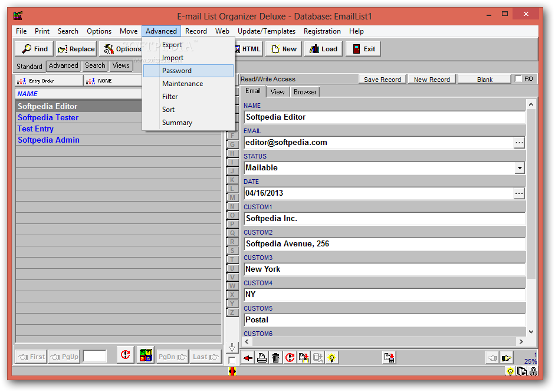Click the status bar padlock icon

pos(533,371)
